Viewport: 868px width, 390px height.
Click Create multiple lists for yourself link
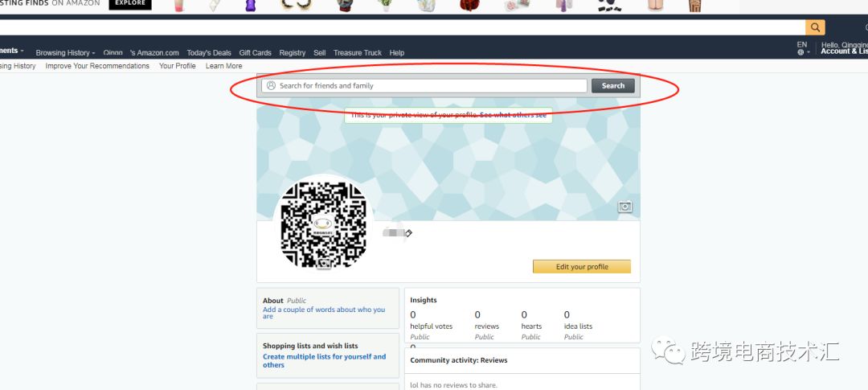click(325, 360)
